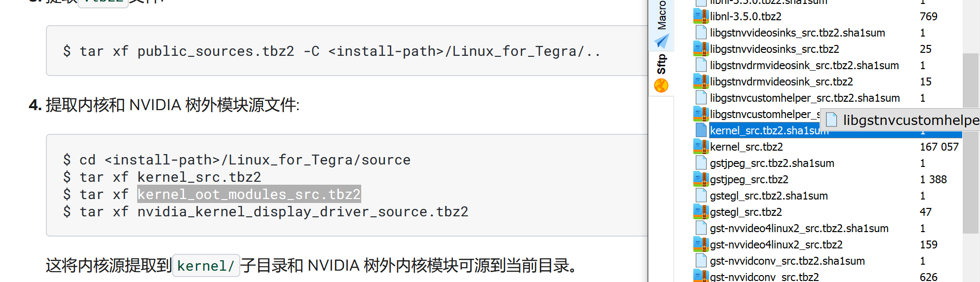Click the nvidia_kernel_display_driver_source.tbz2 command line
The width and height of the screenshot is (980, 282).
(302, 211)
